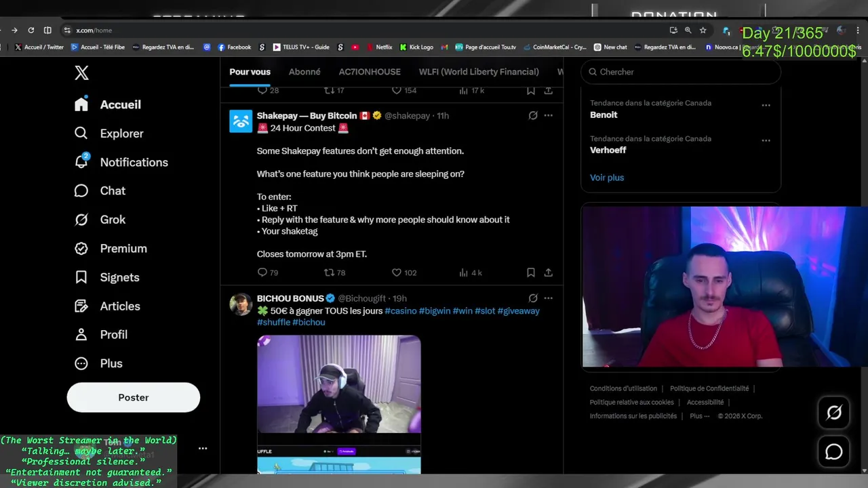Click the Chercher search field
868x488 pixels.
click(681, 72)
